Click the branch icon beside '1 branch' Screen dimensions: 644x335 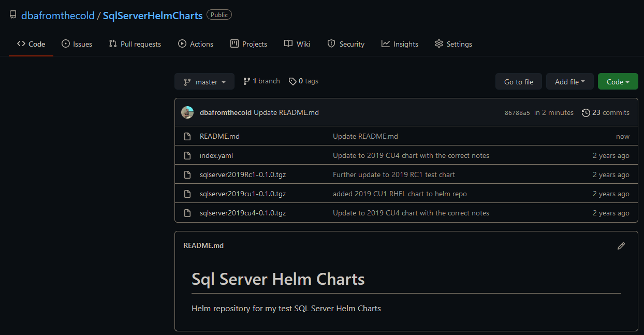point(247,81)
